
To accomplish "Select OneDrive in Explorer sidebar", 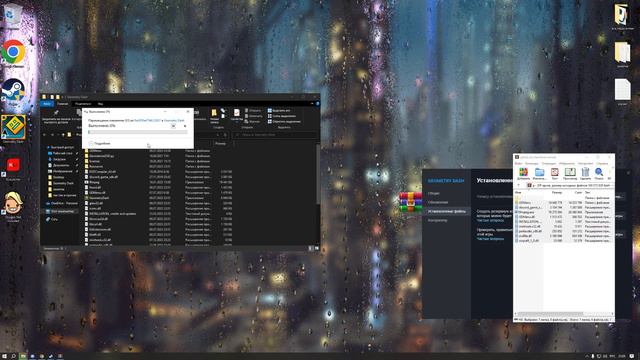I will pos(62,203).
